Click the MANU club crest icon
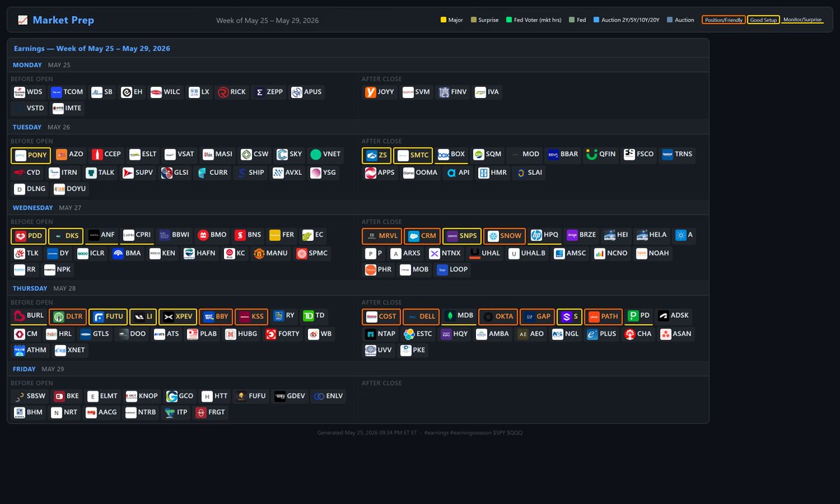This screenshot has width=840, height=504. 259,253
